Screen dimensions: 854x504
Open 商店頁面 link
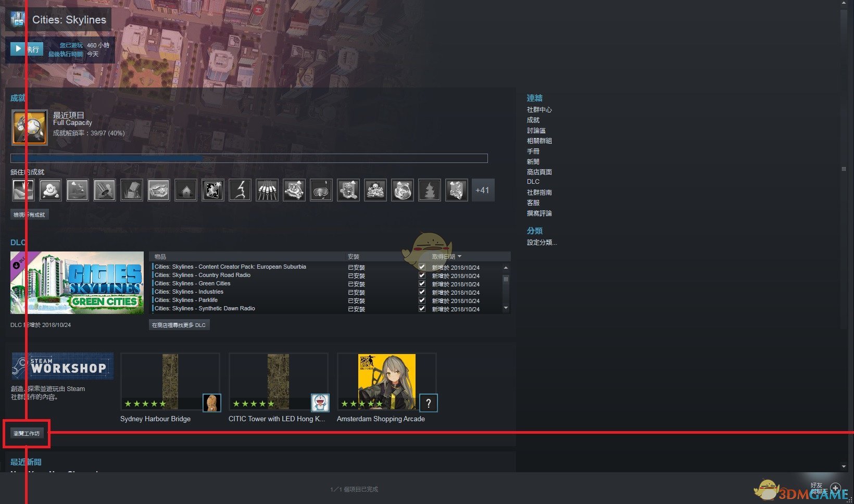point(539,172)
